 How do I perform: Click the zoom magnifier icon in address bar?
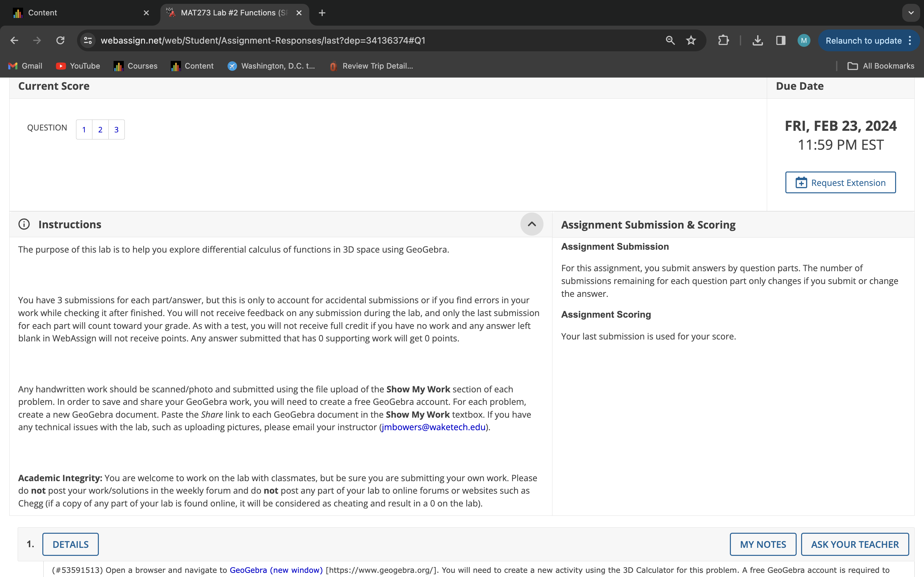click(670, 40)
